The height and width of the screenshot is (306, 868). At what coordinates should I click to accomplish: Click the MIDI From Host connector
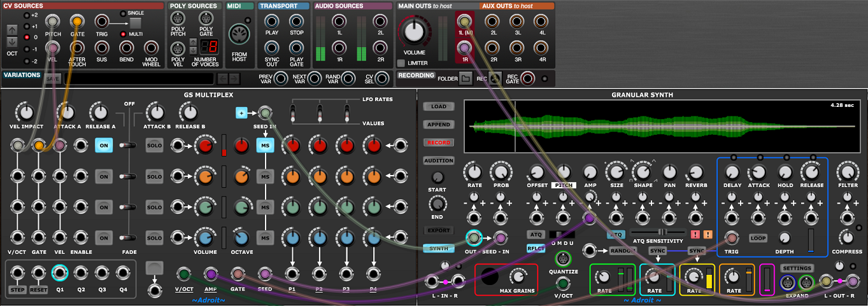tap(239, 35)
